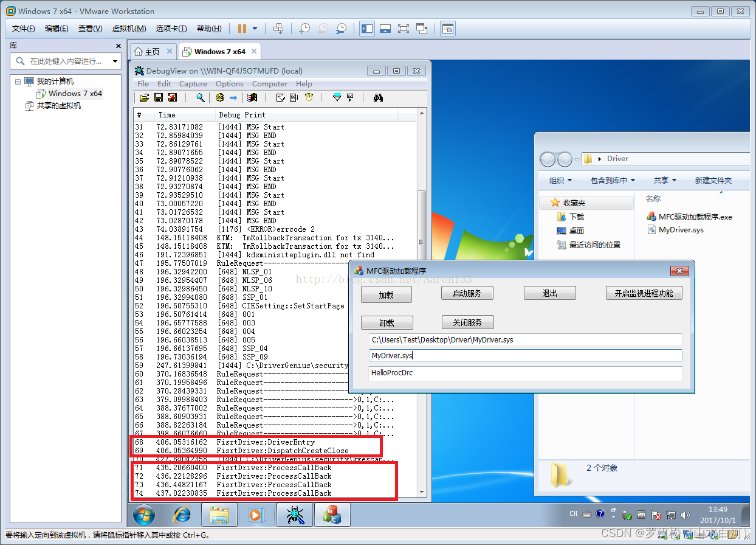Click the 加载 button in MFC driver loader
Image resolution: width=756 pixels, height=545 pixels.
pos(387,294)
